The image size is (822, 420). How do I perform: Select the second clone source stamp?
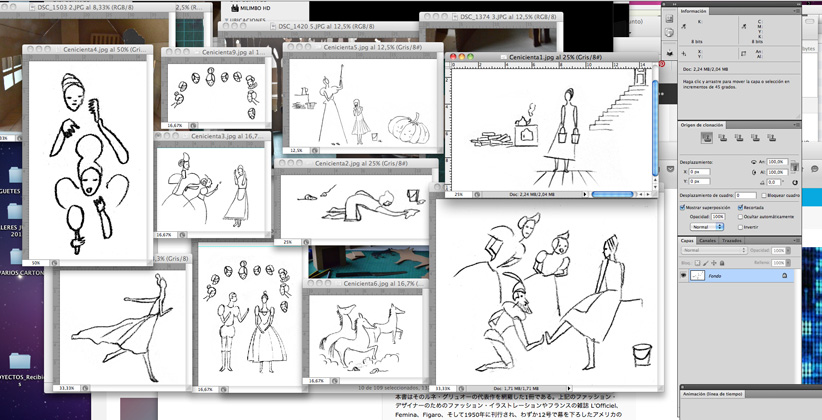(x=723, y=138)
